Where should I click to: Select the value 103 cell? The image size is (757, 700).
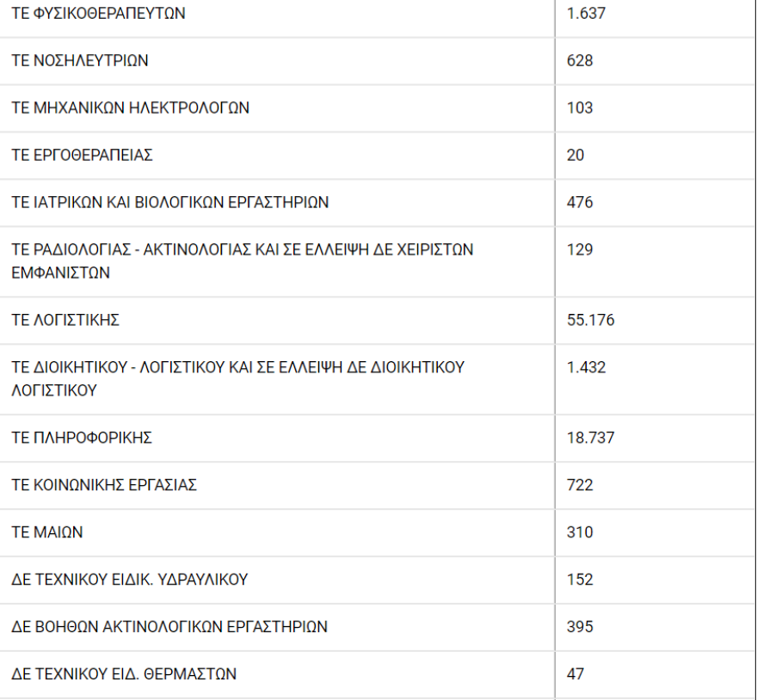pyautogui.click(x=580, y=108)
